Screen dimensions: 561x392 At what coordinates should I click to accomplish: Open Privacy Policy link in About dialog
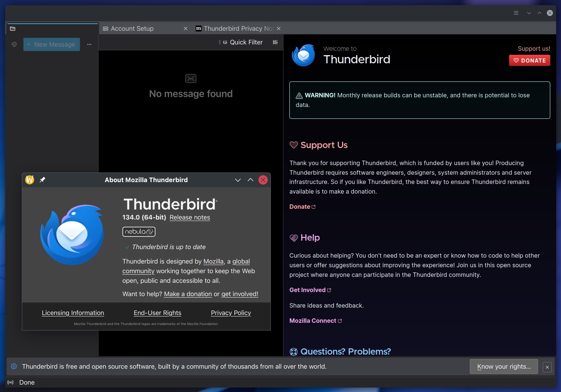click(x=231, y=313)
